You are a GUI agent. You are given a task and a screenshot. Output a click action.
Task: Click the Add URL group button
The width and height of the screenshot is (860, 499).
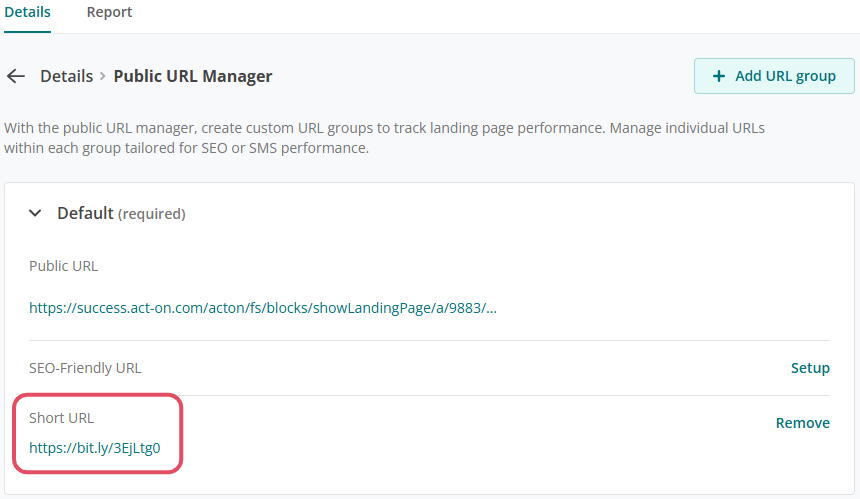click(774, 76)
